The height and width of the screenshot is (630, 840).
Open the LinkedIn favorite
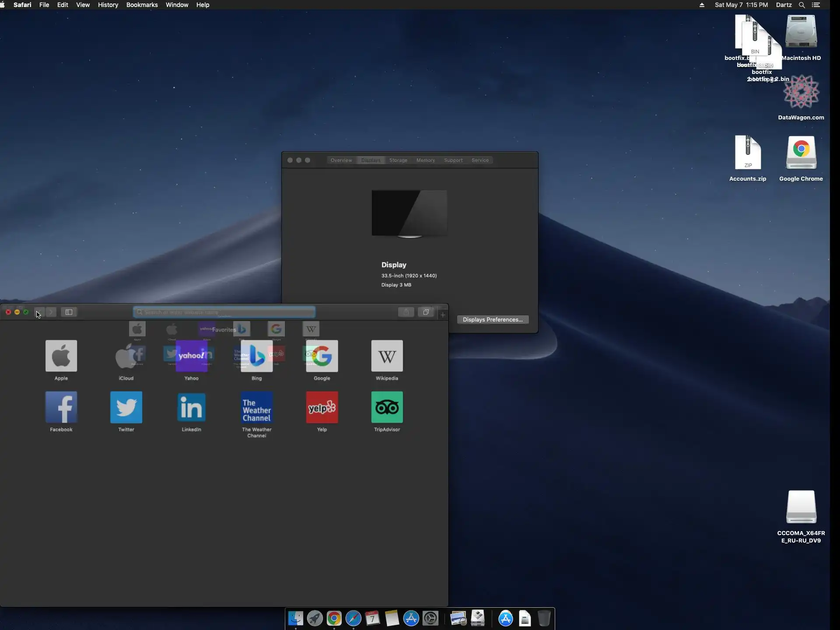(191, 407)
